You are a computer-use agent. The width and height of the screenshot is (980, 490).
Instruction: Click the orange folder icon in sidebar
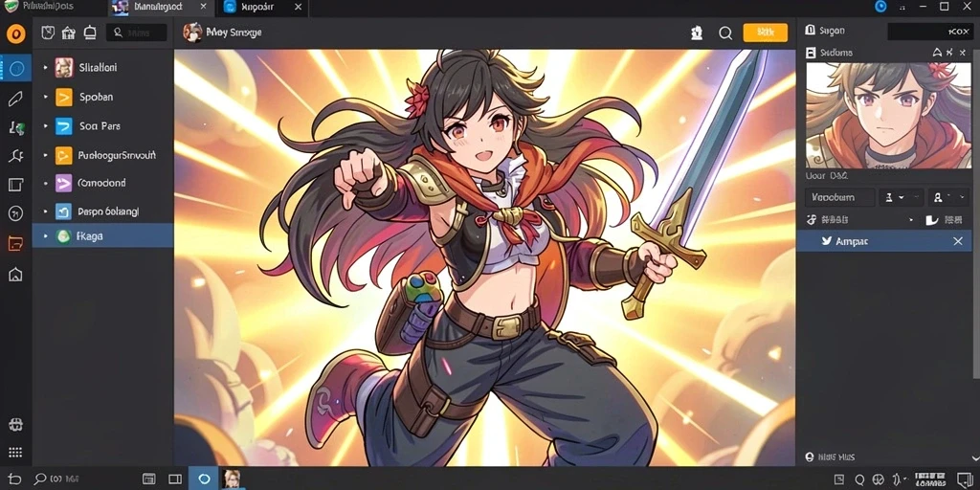pyautogui.click(x=15, y=244)
